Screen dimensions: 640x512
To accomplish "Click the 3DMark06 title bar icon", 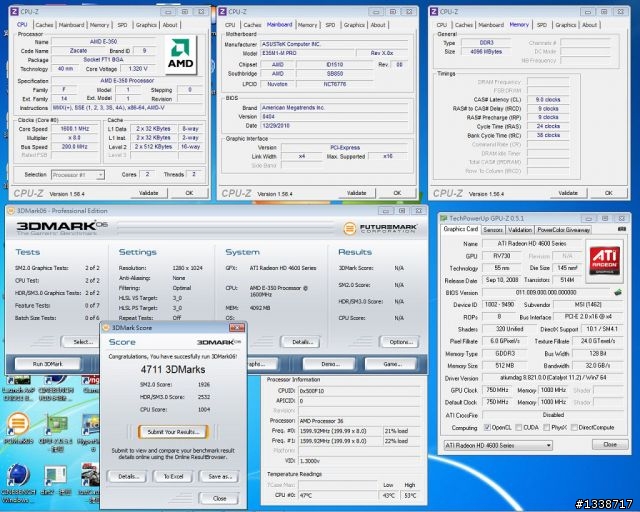I will click(11, 211).
